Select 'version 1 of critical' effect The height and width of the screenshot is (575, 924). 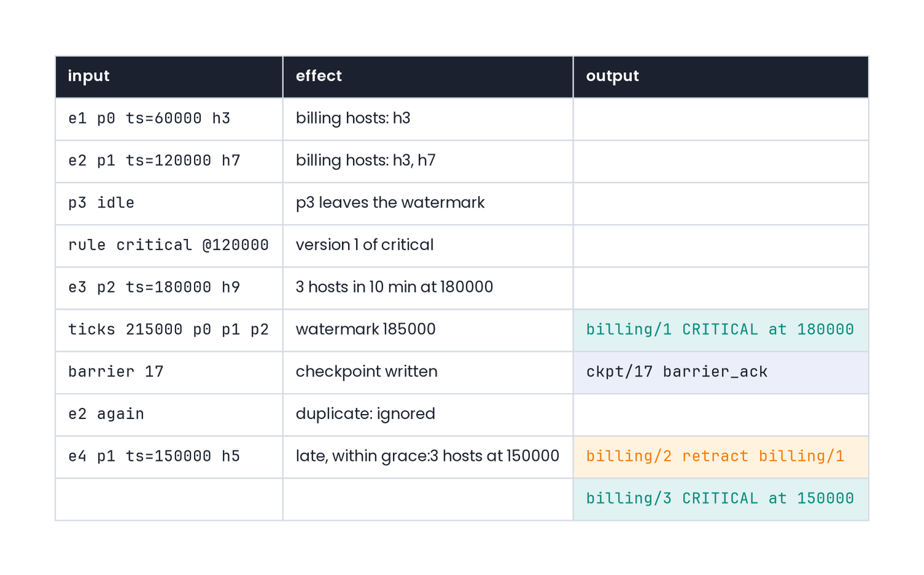click(428, 246)
